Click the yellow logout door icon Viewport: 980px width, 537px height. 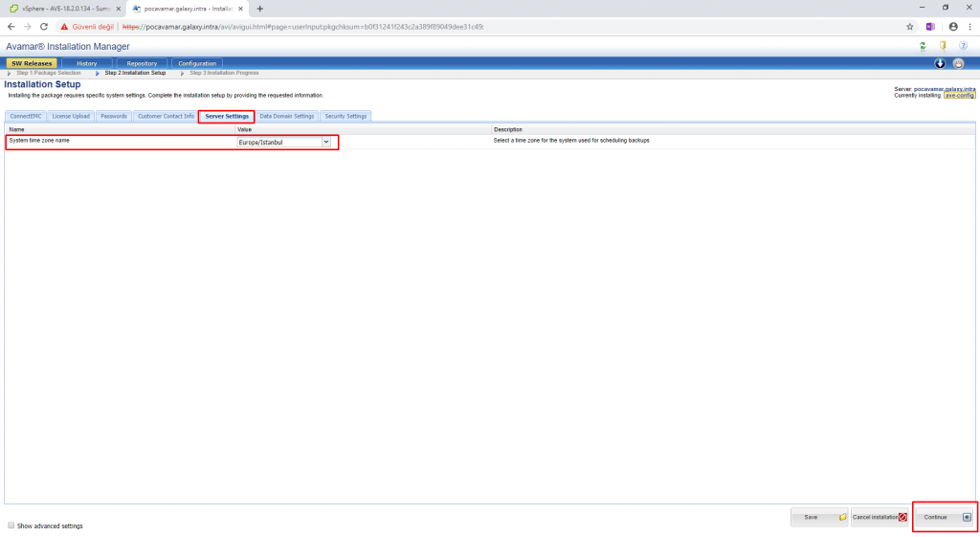tap(943, 46)
